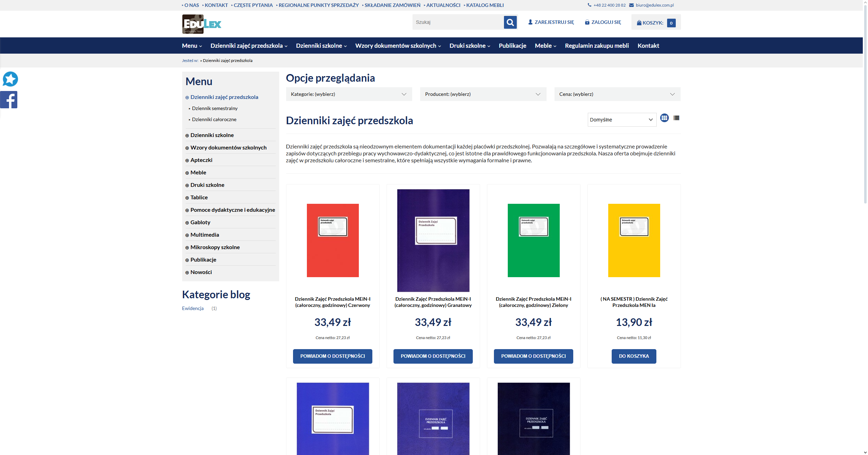
Task: Click Dzienniki zajęć przedszkola in breadcrumb
Action: pyautogui.click(x=228, y=61)
